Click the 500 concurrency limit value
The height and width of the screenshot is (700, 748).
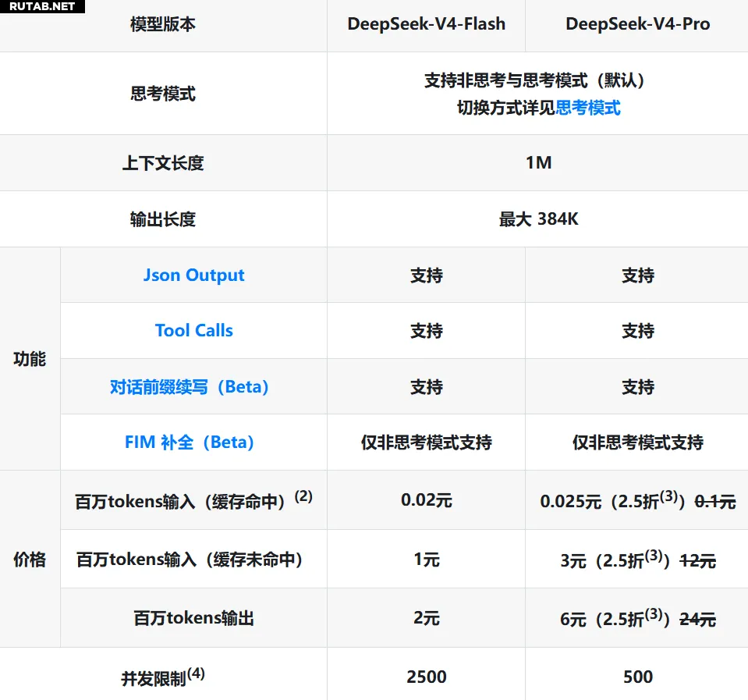pyautogui.click(x=638, y=677)
